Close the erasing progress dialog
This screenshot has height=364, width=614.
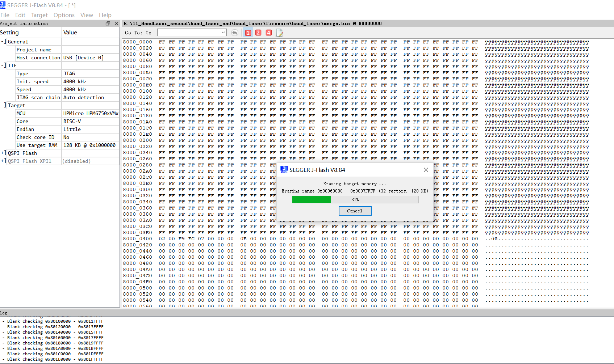(426, 170)
